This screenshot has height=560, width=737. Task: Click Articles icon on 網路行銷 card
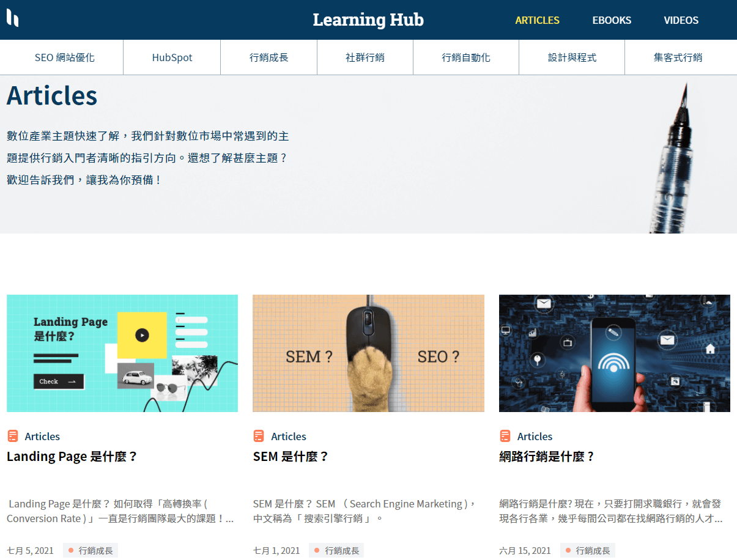(x=505, y=436)
